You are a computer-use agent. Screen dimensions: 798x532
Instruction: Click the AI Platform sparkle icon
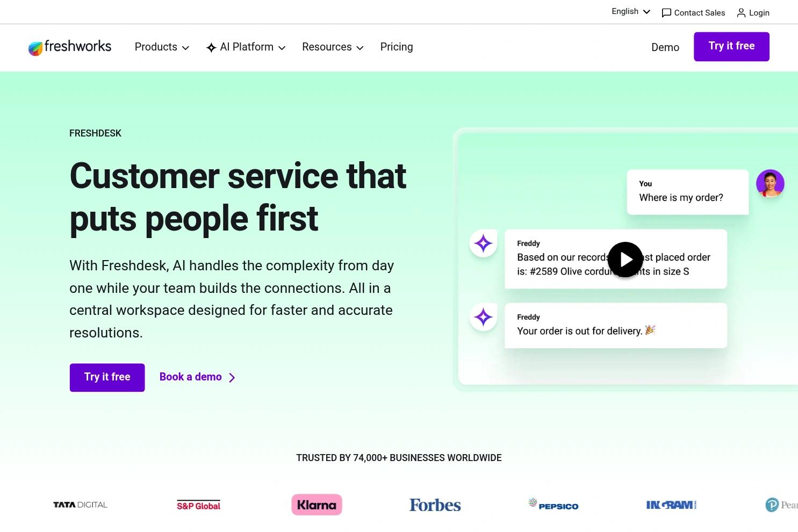211,48
